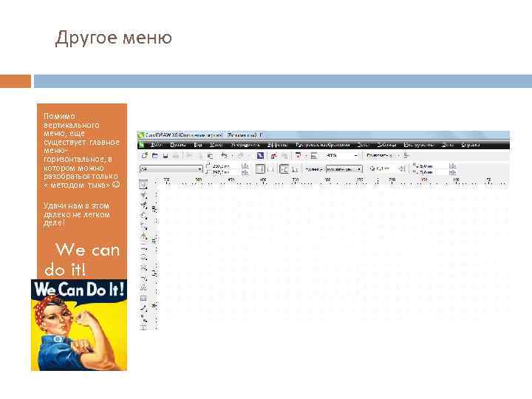Adjust the page height stepper

245,172
